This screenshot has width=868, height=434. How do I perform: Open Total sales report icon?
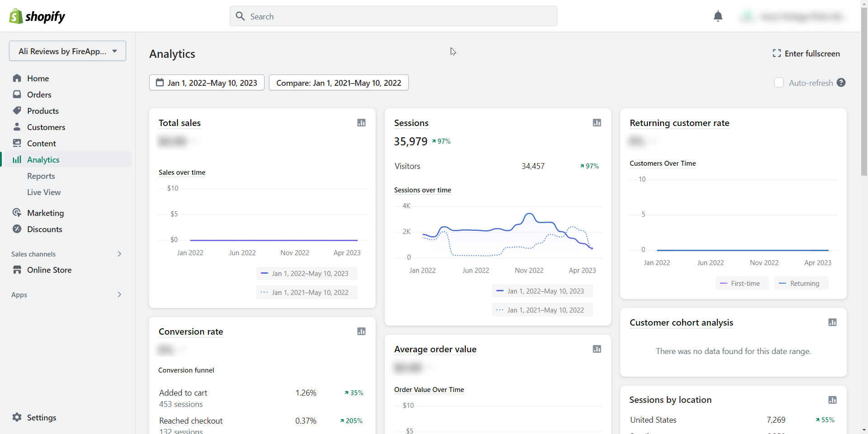pos(361,123)
